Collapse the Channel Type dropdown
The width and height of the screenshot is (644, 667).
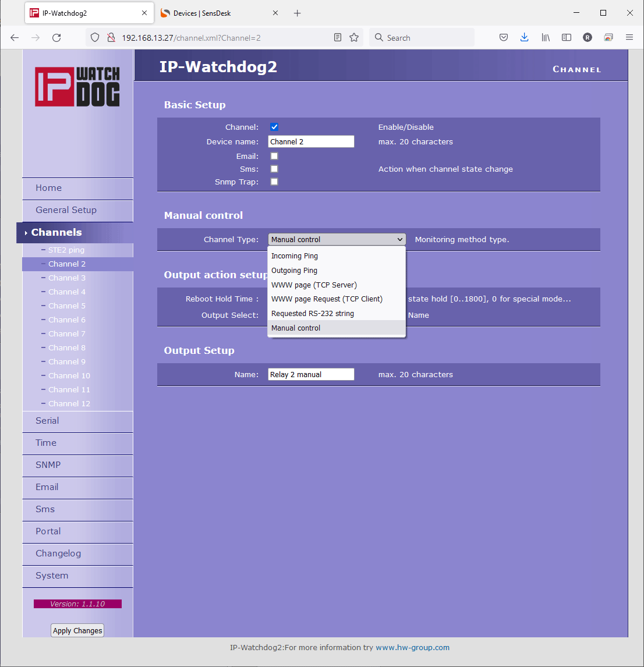(337, 239)
